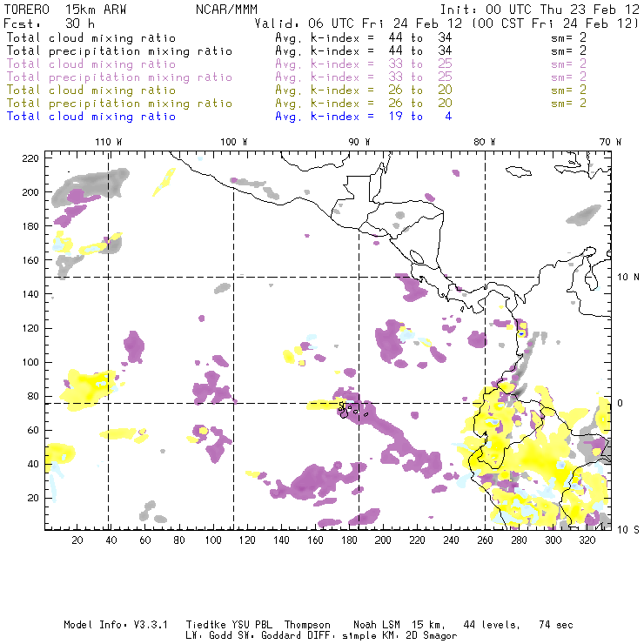Click the y-axis tick label '220'

tap(30, 158)
